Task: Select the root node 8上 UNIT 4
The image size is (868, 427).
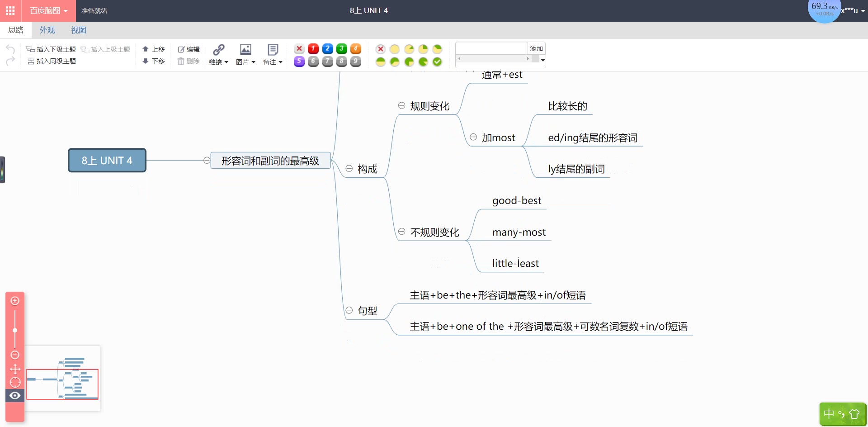Action: [107, 161]
